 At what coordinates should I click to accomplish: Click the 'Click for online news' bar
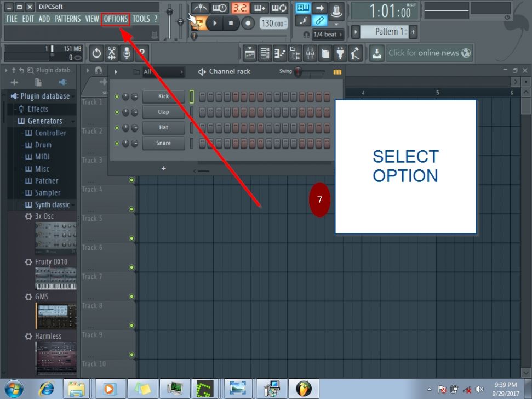pos(428,53)
